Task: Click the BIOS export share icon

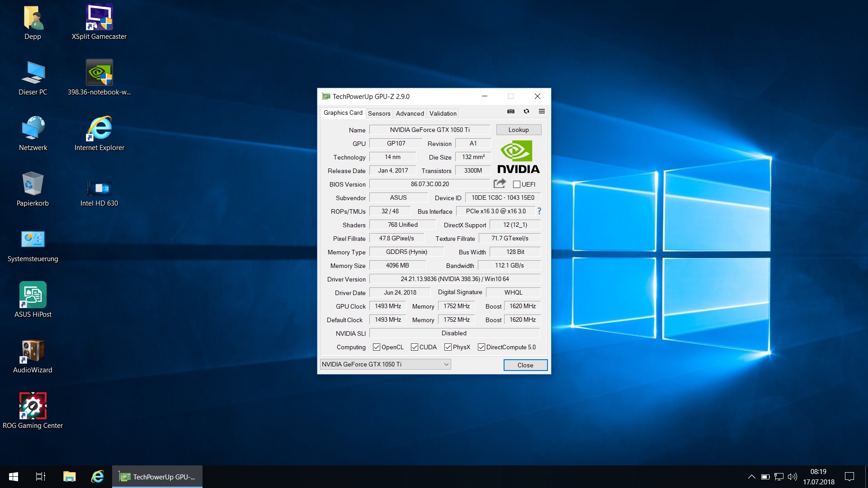Action: coord(500,183)
